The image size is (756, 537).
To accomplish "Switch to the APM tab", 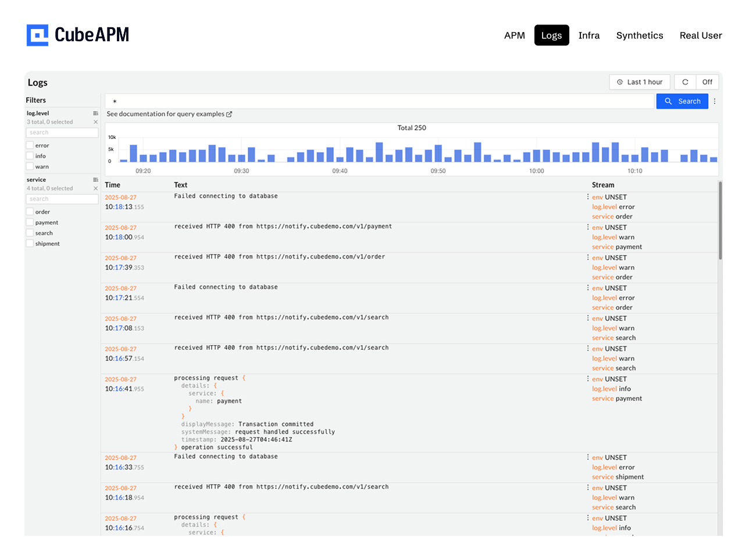I will click(515, 35).
